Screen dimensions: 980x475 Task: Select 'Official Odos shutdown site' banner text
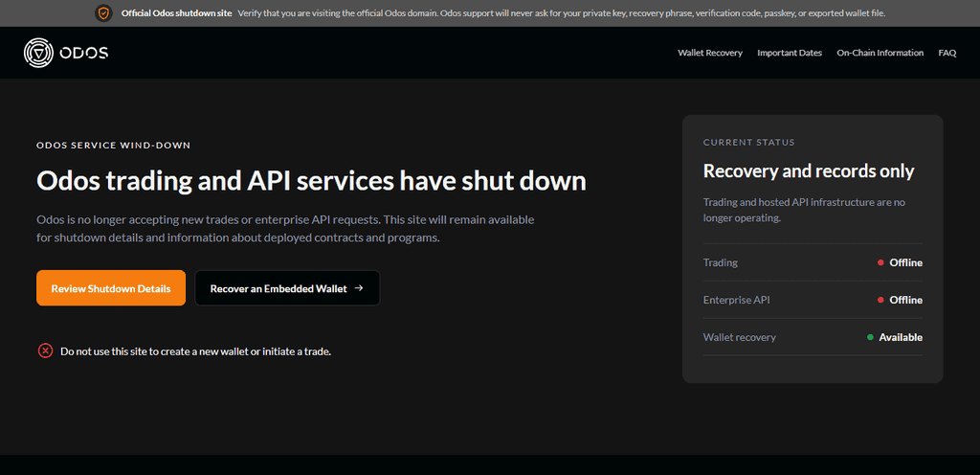pos(176,13)
